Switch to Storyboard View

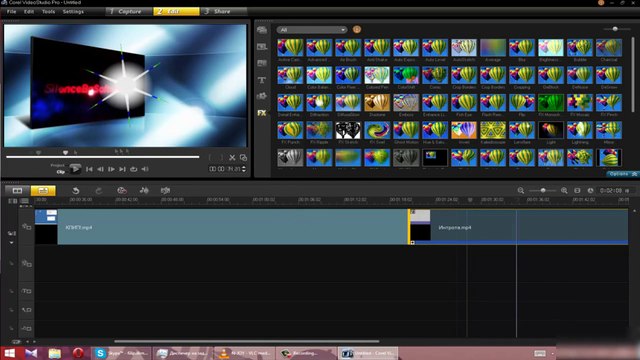point(17,190)
